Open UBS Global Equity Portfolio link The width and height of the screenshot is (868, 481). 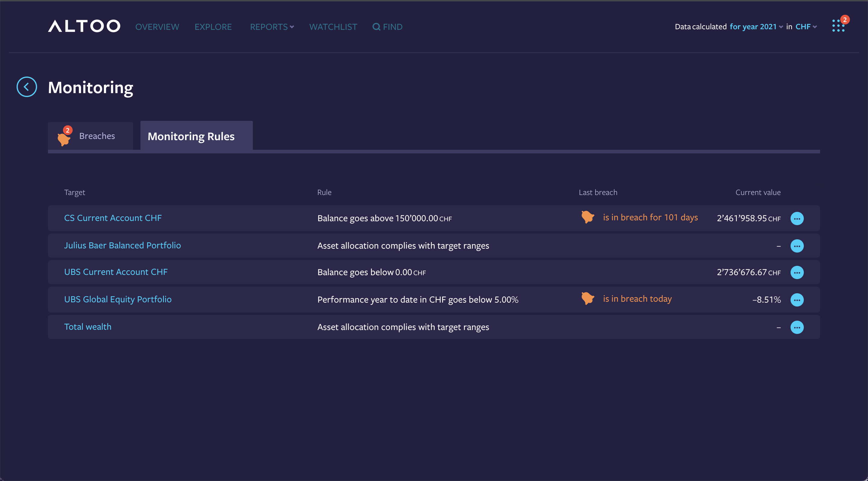point(118,300)
